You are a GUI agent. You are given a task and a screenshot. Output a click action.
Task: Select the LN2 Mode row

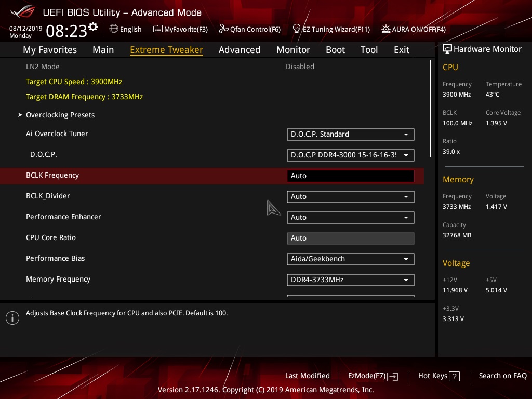pyautogui.click(x=212, y=66)
